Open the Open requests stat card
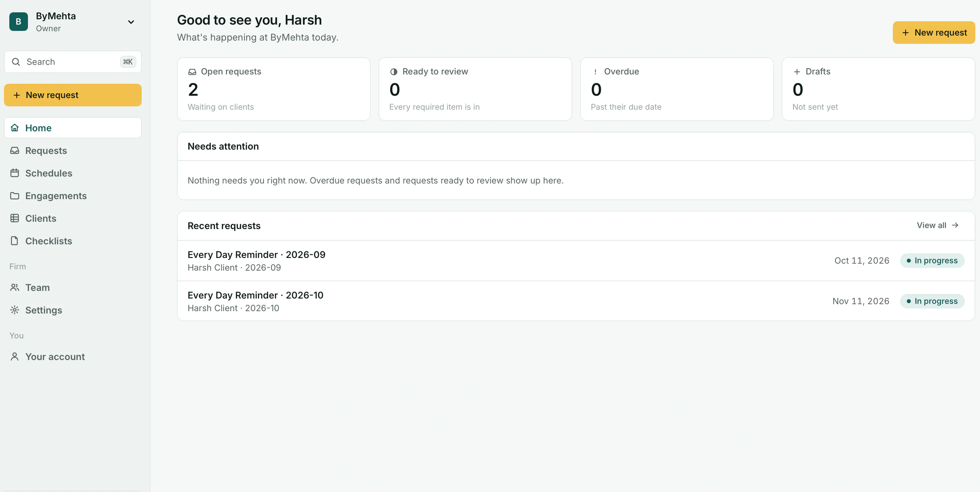This screenshot has height=492, width=980. [x=273, y=89]
